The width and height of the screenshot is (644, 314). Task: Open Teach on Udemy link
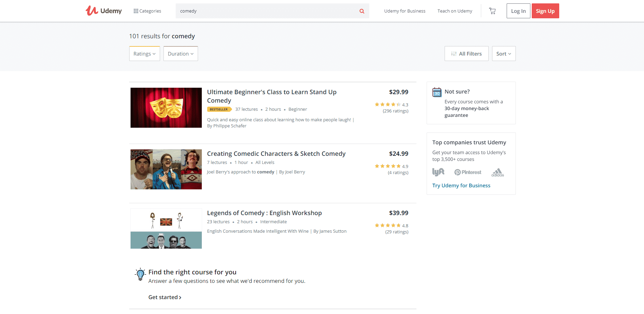pos(455,11)
